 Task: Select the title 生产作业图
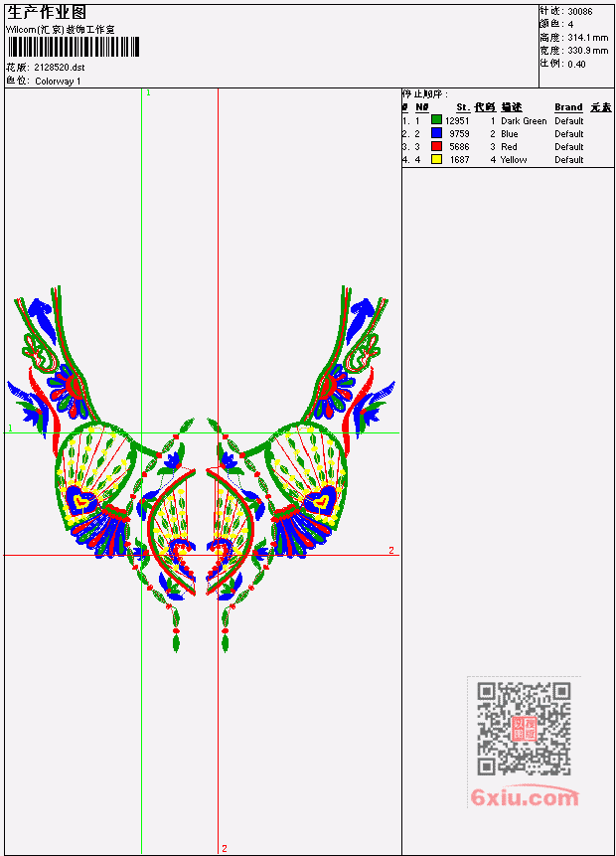(x=47, y=13)
